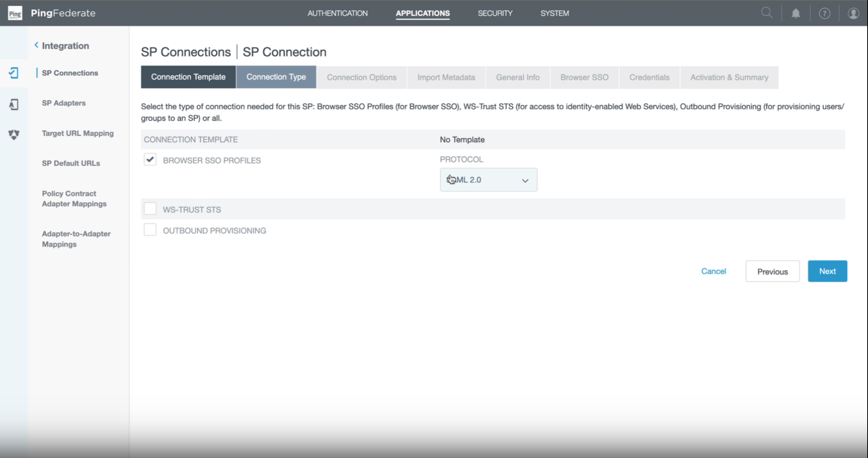Click the SP Connections breadcrumb heading
Screen dimensions: 868x458
click(186, 52)
